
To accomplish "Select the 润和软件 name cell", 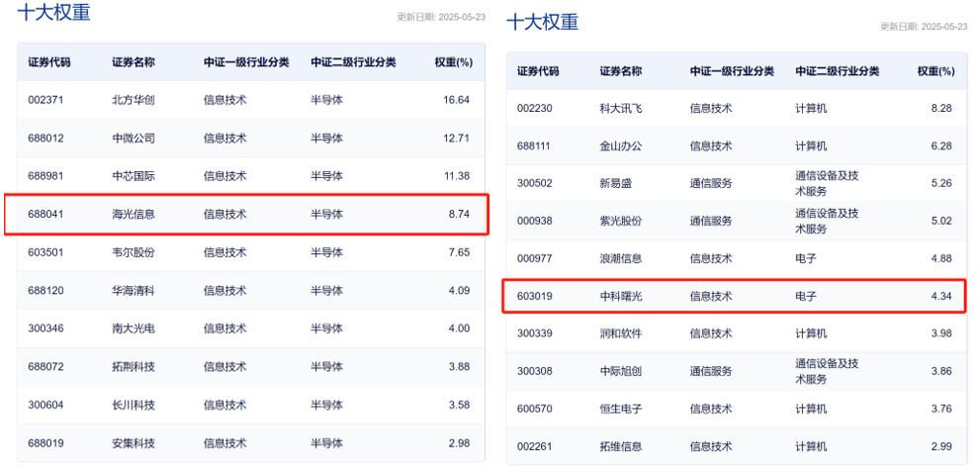I will point(621,333).
